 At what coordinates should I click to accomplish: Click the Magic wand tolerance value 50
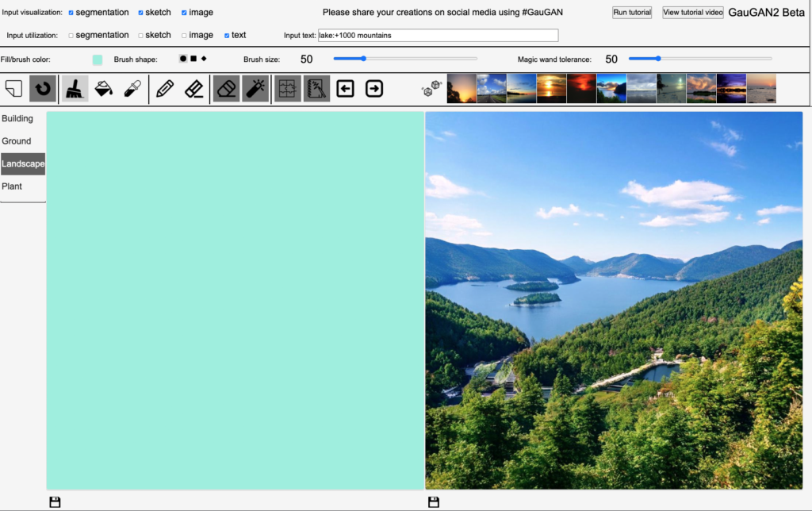click(611, 60)
